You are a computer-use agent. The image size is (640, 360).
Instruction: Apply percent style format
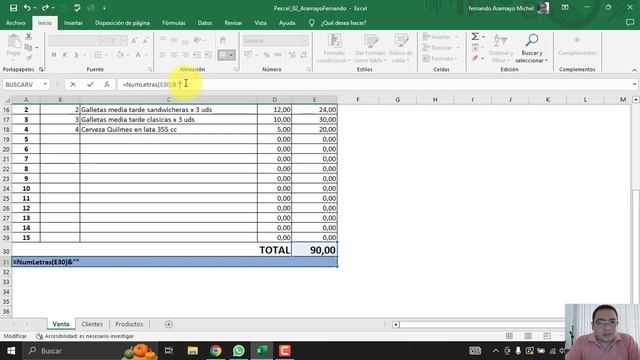pos(267,55)
